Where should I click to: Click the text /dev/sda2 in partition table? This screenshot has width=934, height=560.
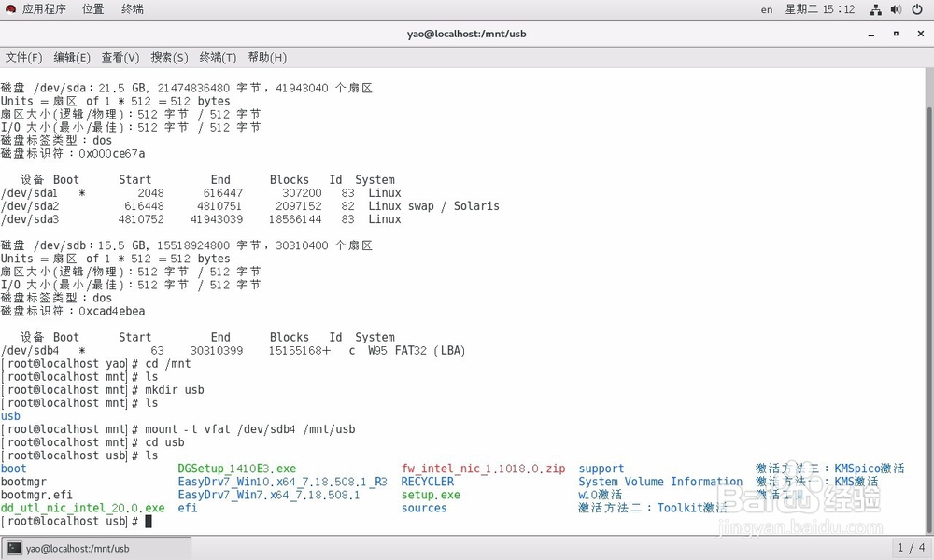[x=30, y=206]
